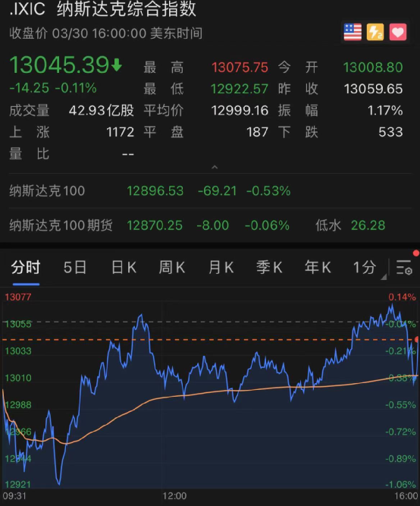Tap volume 42.93亿股
The image size is (420, 506).
102,110
